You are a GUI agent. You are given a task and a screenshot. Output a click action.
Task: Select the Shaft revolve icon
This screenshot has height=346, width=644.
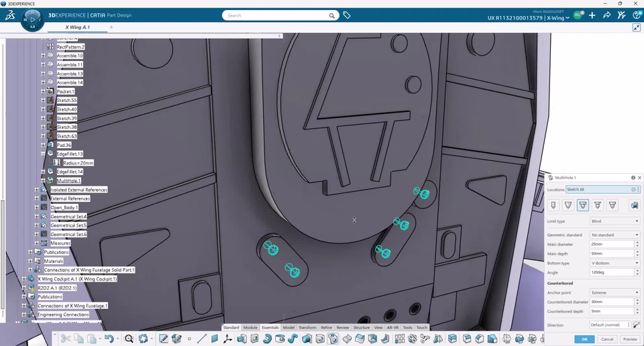pos(268,339)
